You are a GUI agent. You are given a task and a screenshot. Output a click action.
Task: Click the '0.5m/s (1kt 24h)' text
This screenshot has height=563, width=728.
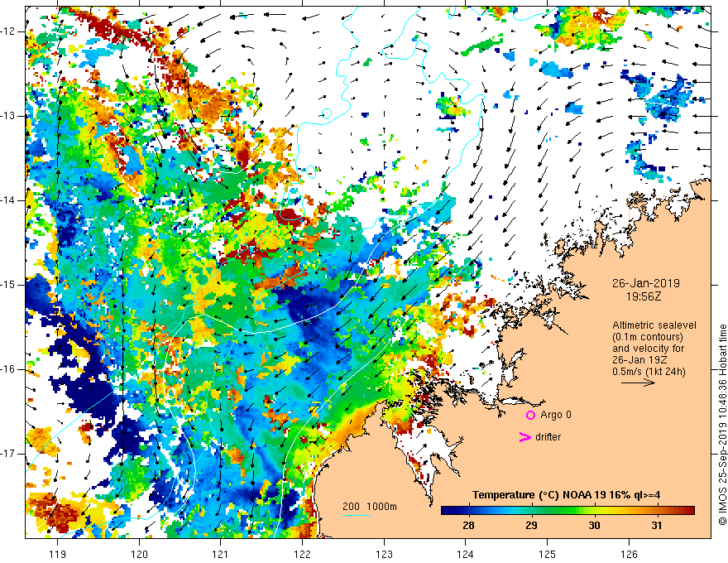(x=649, y=372)
